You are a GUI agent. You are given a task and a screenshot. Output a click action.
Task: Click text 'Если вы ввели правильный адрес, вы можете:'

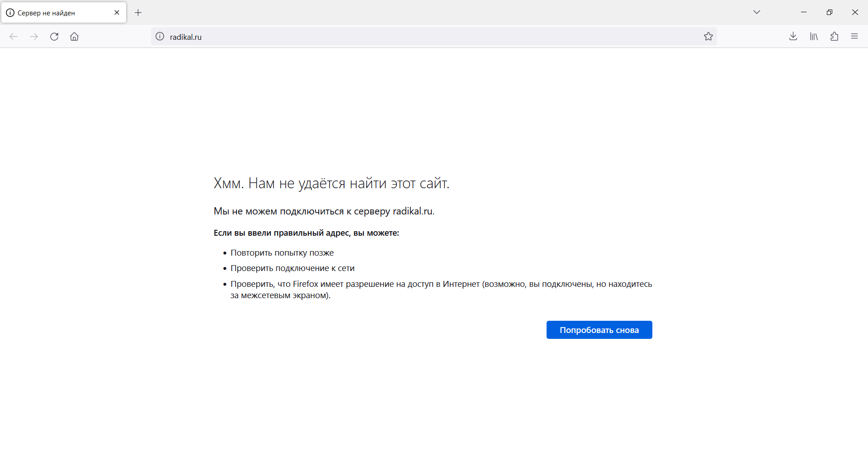pyautogui.click(x=306, y=233)
